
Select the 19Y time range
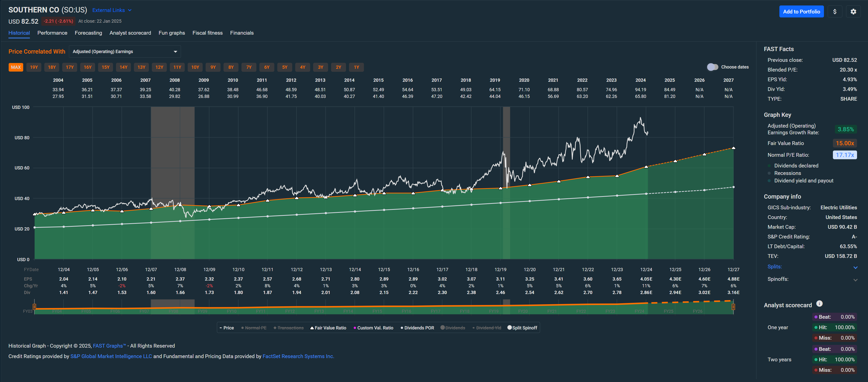coord(34,67)
